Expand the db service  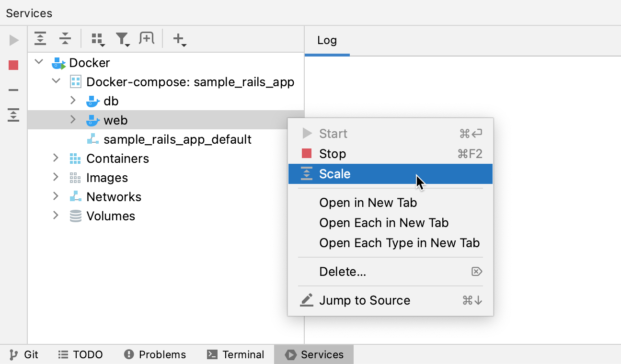[x=73, y=101]
